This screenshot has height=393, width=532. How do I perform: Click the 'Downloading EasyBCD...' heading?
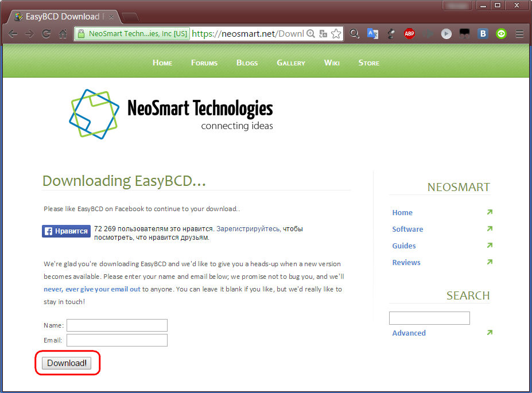124,181
